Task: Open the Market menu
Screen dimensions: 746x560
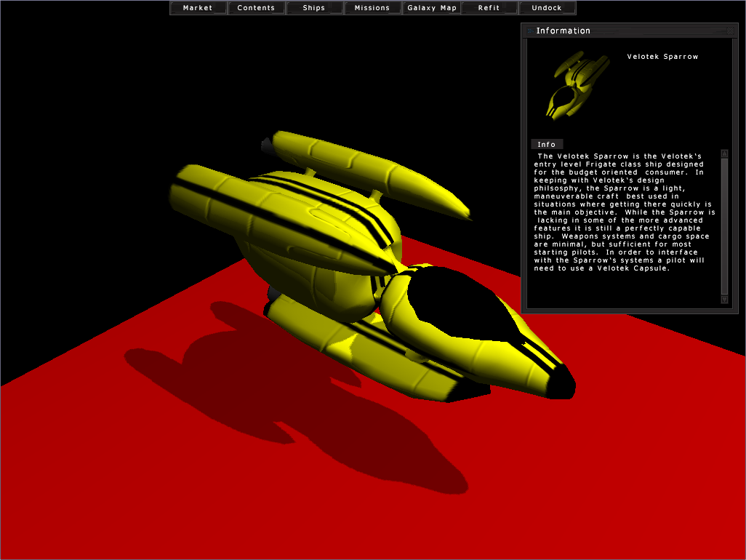Action: [198, 8]
